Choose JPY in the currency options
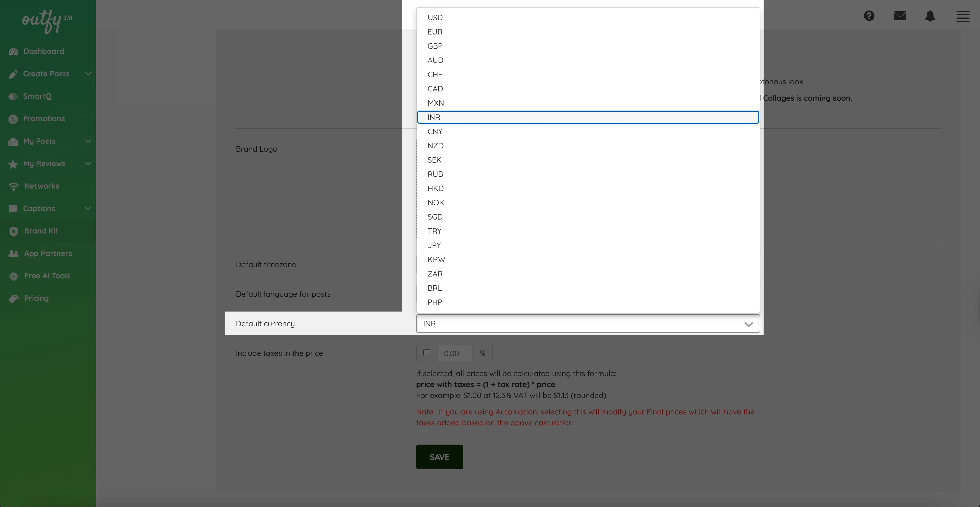Viewport: 980px width, 507px height. click(x=434, y=246)
